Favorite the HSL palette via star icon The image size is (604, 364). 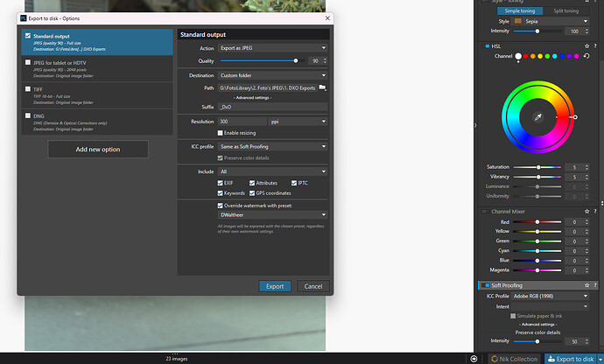pos(587,46)
